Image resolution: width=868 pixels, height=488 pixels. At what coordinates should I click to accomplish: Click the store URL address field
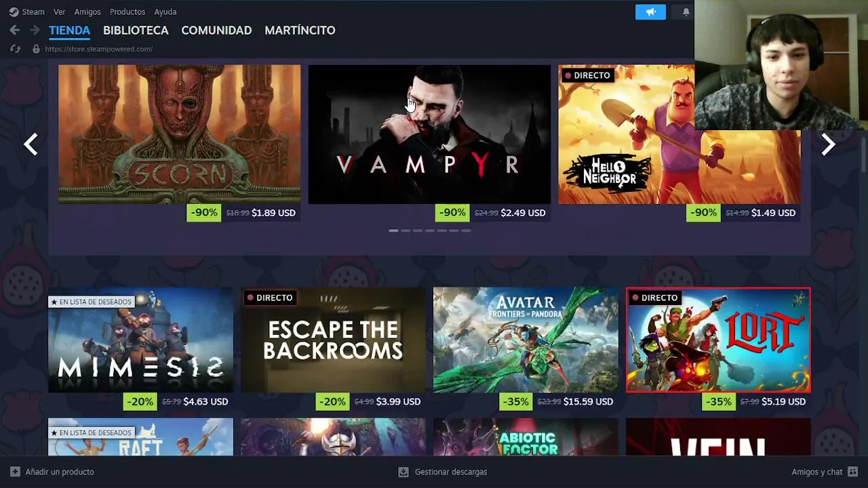tap(98, 49)
